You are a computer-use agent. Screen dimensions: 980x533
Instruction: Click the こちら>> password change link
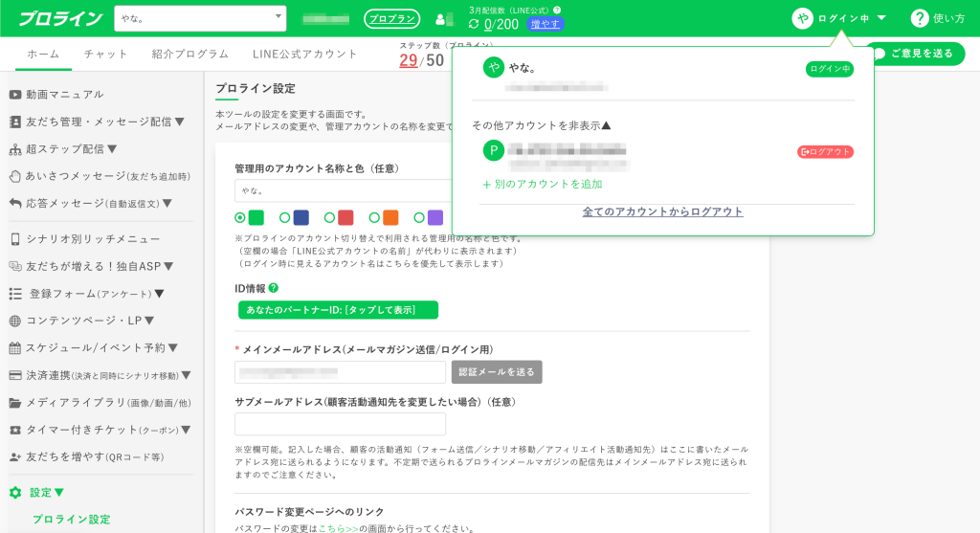pos(338,528)
